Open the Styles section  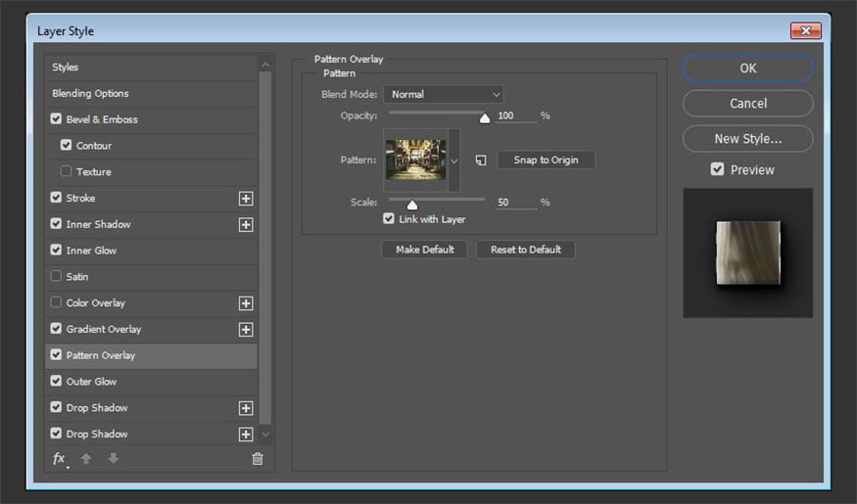tap(66, 68)
